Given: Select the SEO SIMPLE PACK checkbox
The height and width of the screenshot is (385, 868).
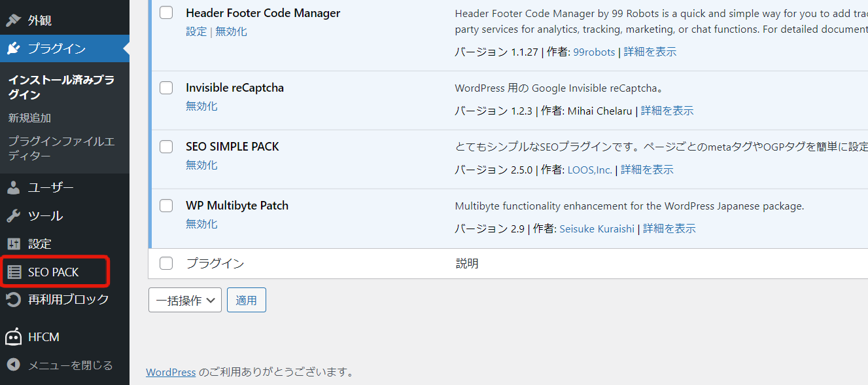Looking at the screenshot, I should click(166, 147).
